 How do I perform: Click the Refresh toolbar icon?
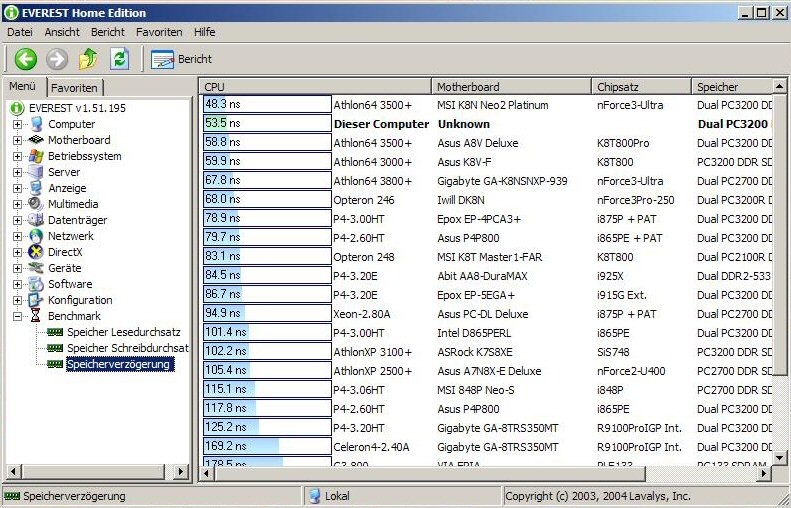pos(120,59)
